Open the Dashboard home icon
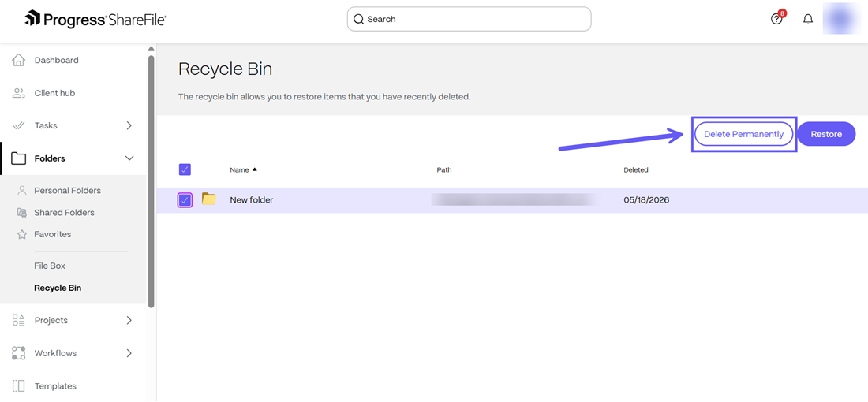 tap(18, 60)
